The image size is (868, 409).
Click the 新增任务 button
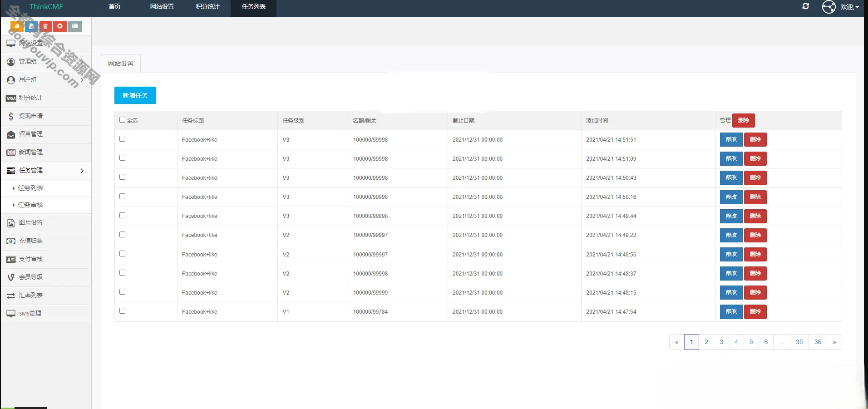(x=135, y=95)
